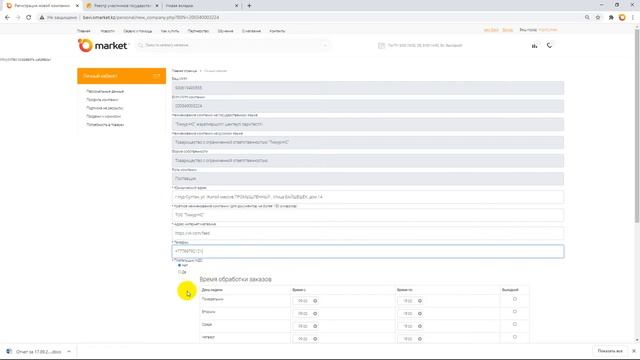Click the phone icon in site header
This screenshot has width=640, height=360.
549,45
